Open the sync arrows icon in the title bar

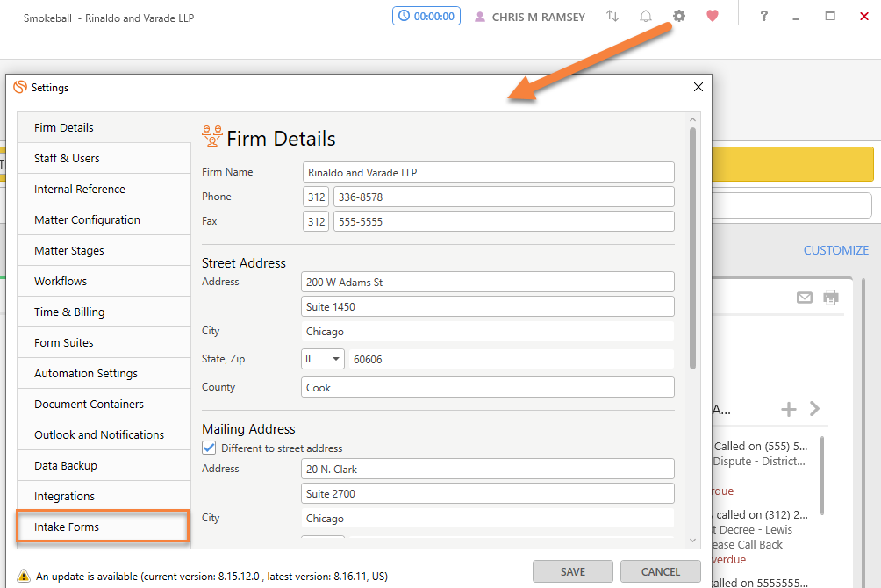612,16
